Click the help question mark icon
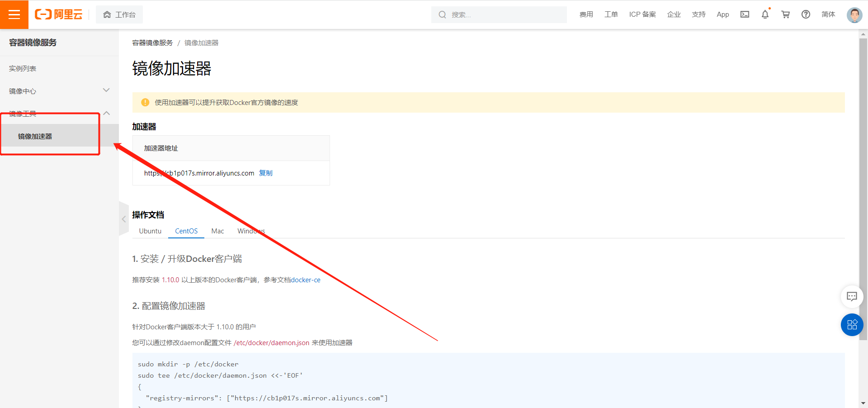This screenshot has width=868, height=408. click(806, 14)
